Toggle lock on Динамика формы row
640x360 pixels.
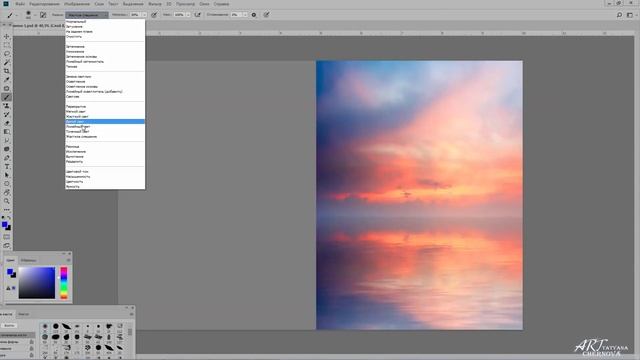pos(31,342)
